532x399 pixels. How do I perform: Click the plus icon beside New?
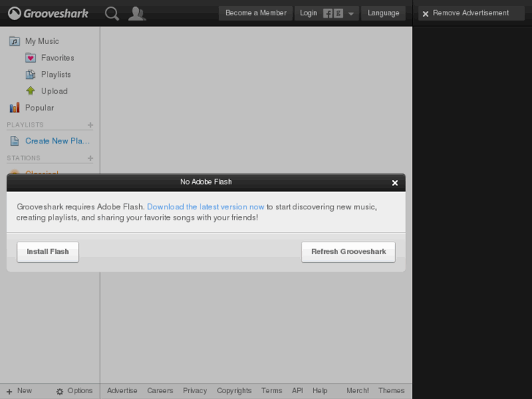[10, 392]
